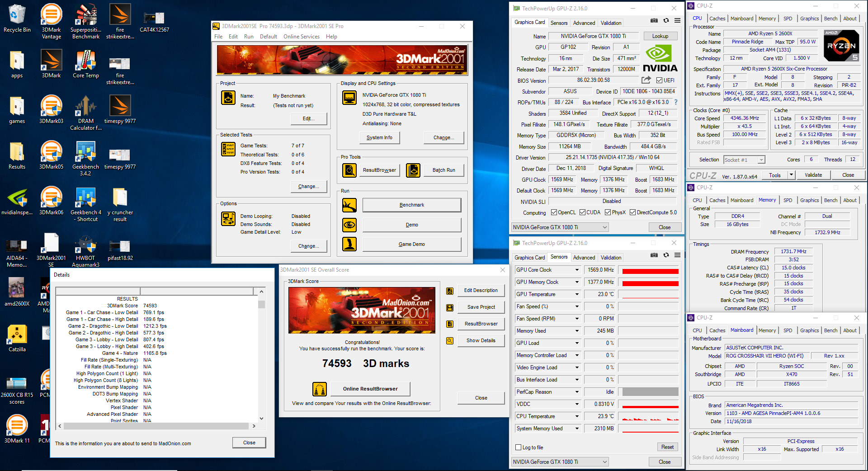The width and height of the screenshot is (868, 471).
Task: Open CPU-Z Tools dropdown arrow
Action: pyautogui.click(x=791, y=175)
